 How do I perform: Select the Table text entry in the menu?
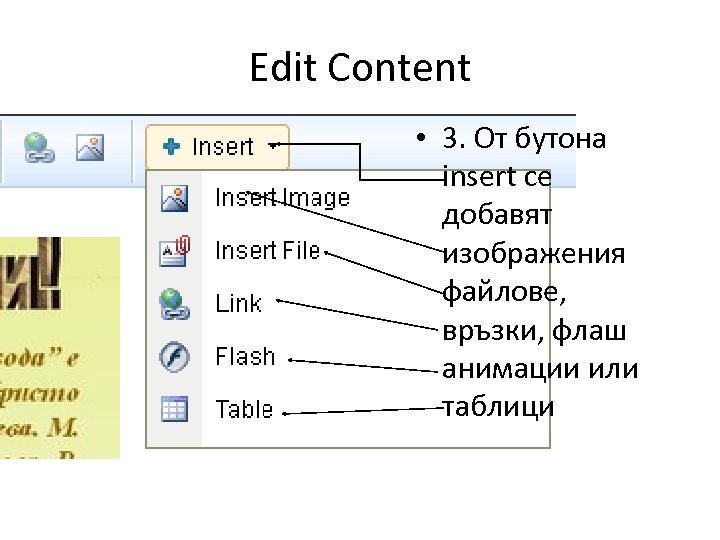click(244, 409)
